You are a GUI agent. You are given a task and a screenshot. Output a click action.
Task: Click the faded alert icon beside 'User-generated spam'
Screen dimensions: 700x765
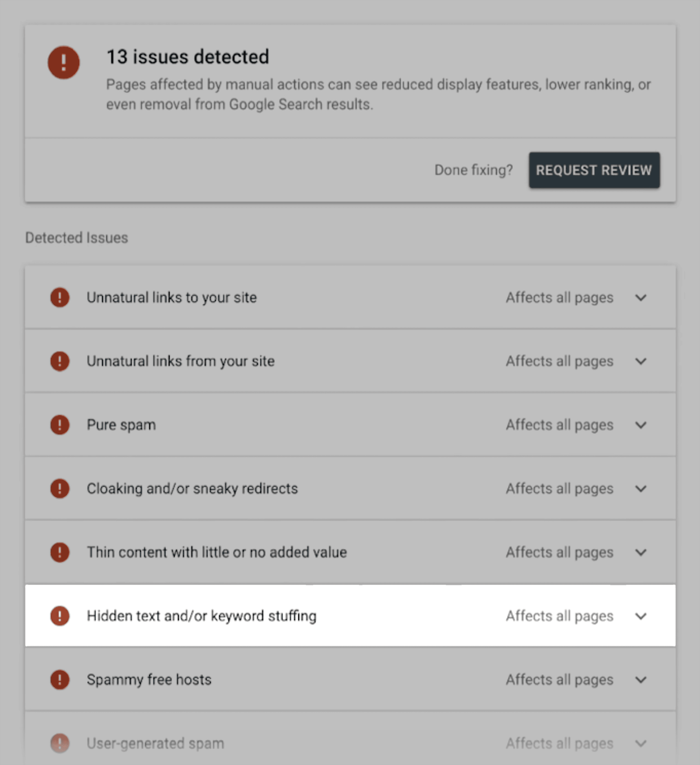click(x=60, y=743)
